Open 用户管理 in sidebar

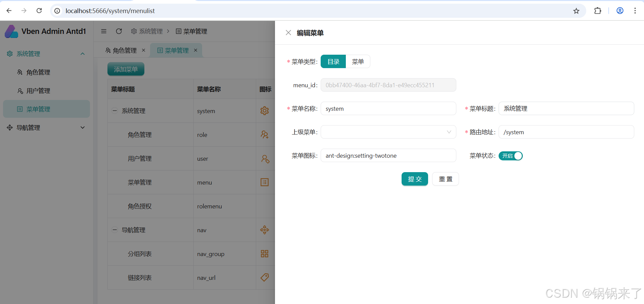[46, 91]
